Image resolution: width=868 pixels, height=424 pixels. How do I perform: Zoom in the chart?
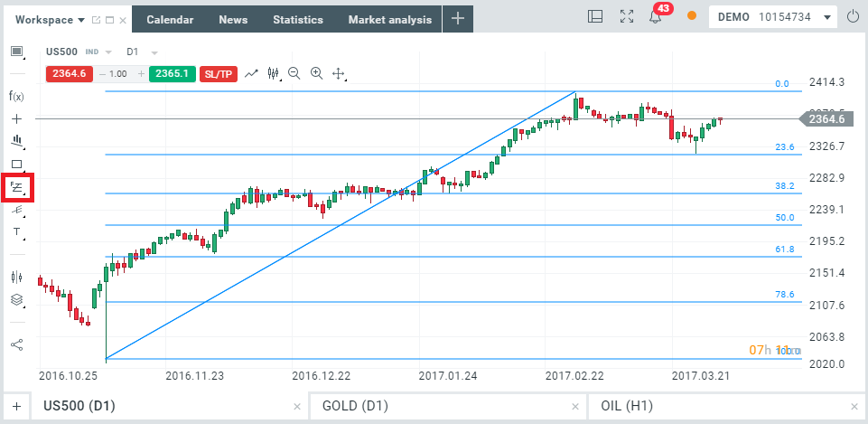(316, 73)
